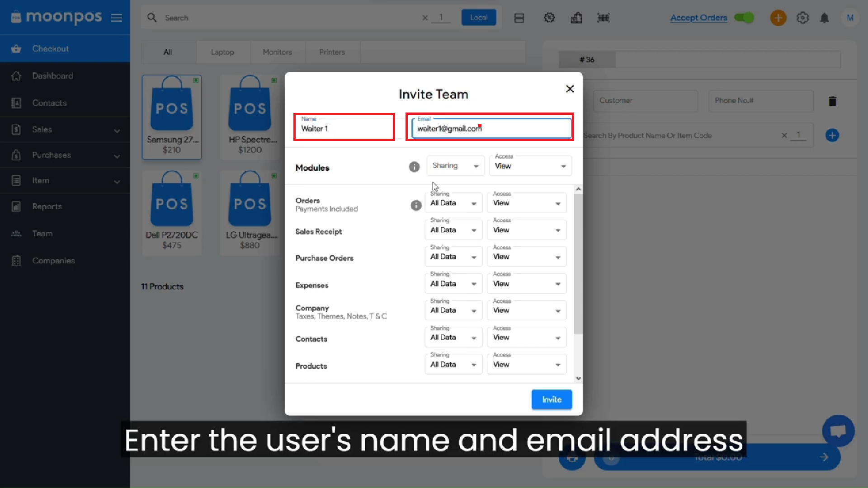Open settings gear in top bar
868x488 pixels.
click(802, 18)
